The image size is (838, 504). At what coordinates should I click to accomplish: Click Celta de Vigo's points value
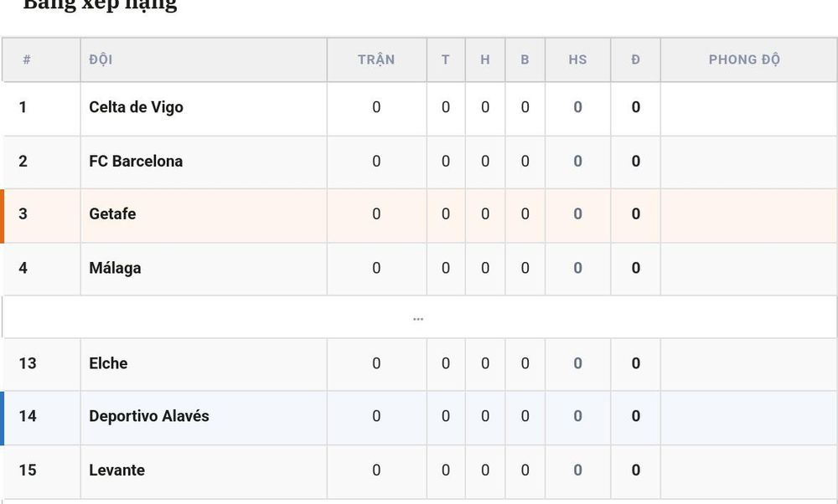(635, 107)
